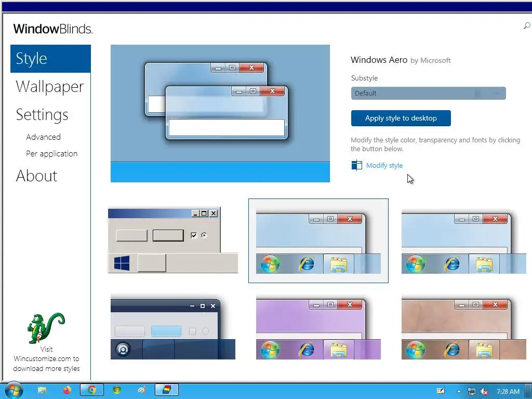Select the purple Aero style thumbnail
This screenshot has height=399, width=532.
coord(318,328)
